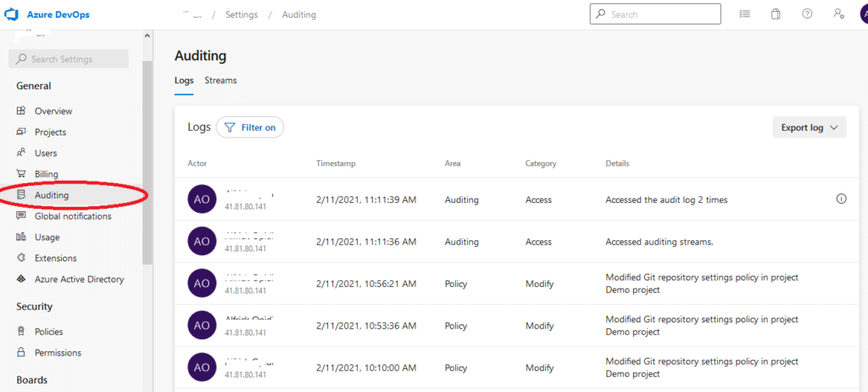Screen dimensions: 868x392
Task: Open the work items list icon in header
Action: coord(744,14)
